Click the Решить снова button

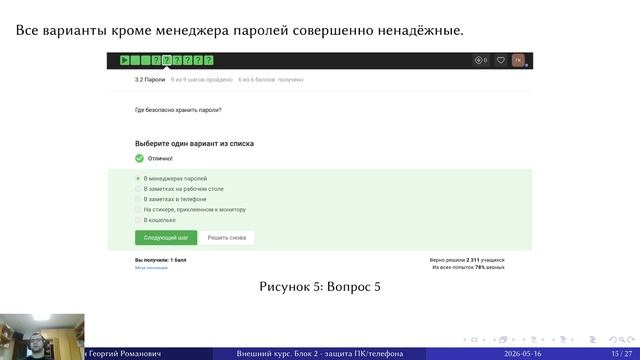[227, 238]
